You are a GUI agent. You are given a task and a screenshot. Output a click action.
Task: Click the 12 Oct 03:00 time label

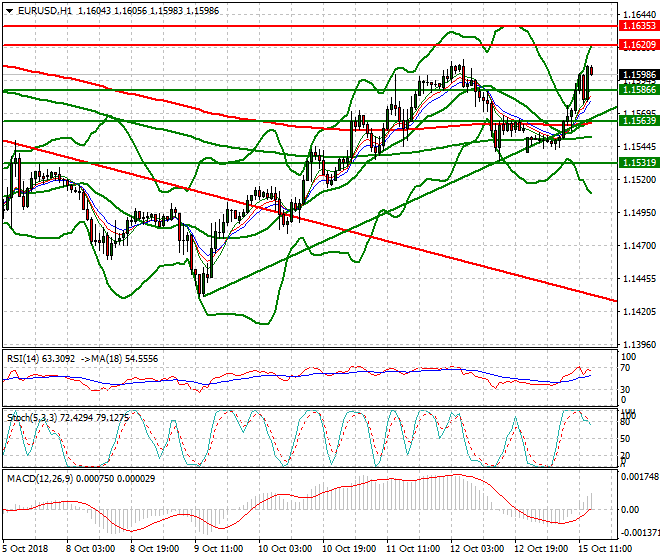click(x=477, y=549)
